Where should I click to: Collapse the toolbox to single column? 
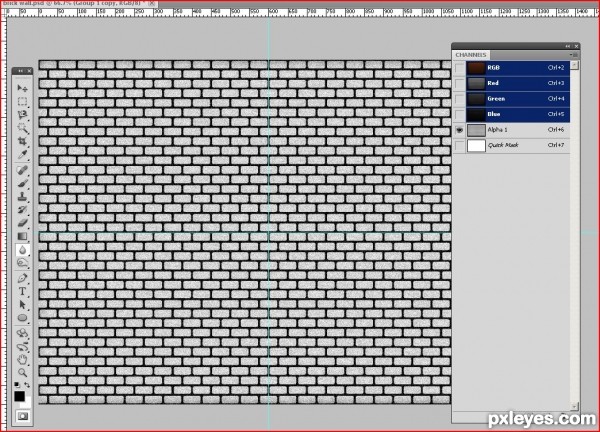point(20,71)
